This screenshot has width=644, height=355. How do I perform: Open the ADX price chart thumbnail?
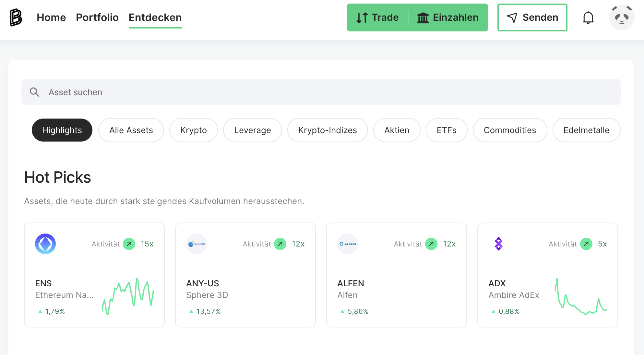pos(580,297)
